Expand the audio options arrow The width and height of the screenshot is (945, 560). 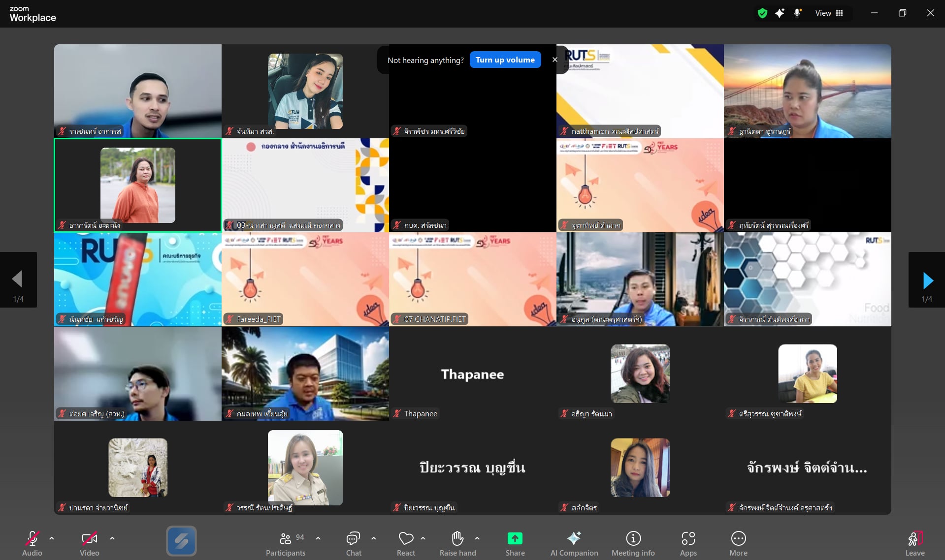52,538
